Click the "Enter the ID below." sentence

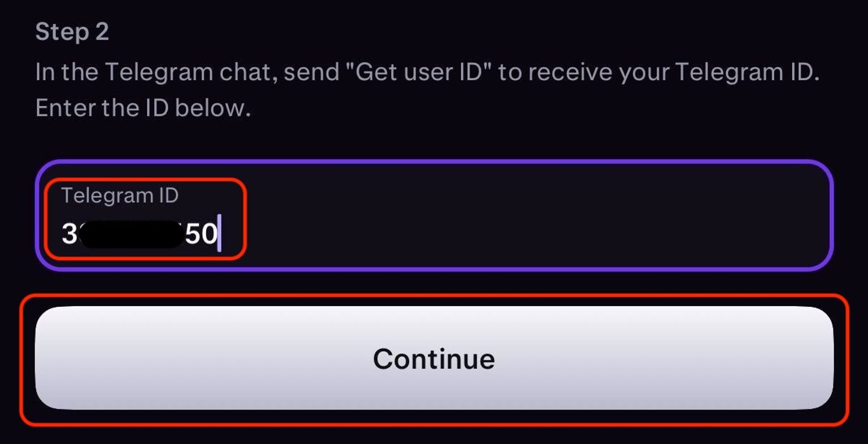coord(143,107)
